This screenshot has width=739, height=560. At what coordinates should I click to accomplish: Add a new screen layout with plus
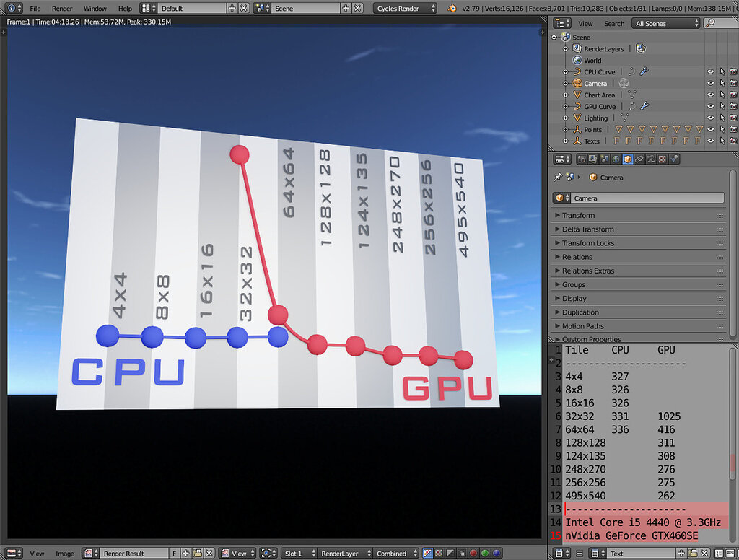pyautogui.click(x=232, y=8)
